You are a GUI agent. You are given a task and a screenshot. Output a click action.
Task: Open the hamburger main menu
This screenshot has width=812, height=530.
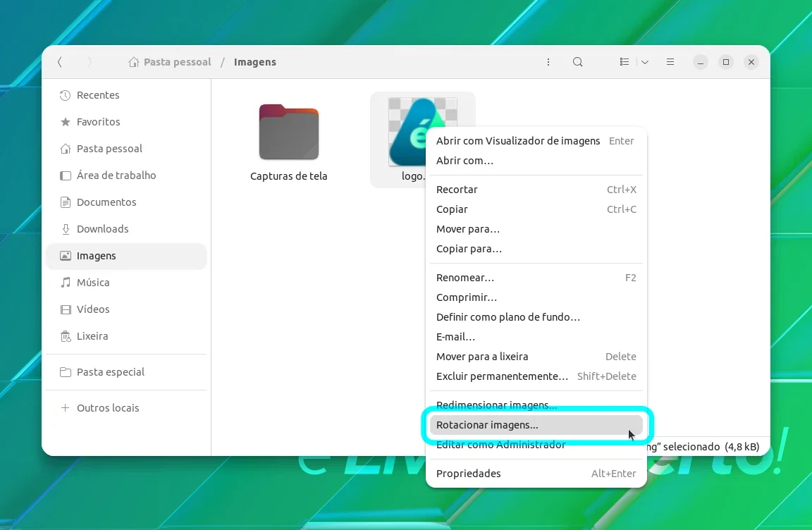tap(670, 62)
